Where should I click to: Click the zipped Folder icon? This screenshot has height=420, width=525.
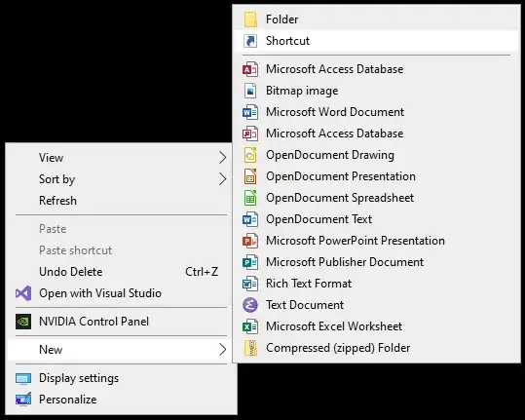[x=250, y=348]
